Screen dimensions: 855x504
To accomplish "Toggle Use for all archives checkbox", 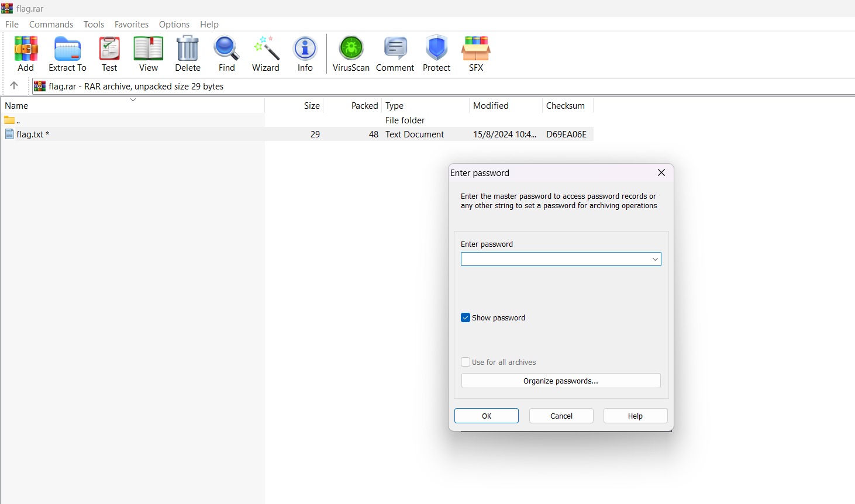I will pyautogui.click(x=466, y=362).
